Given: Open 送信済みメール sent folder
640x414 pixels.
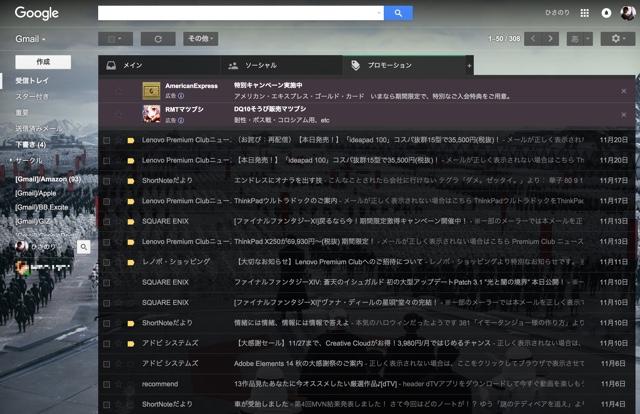Looking at the screenshot, I should (x=39, y=128).
